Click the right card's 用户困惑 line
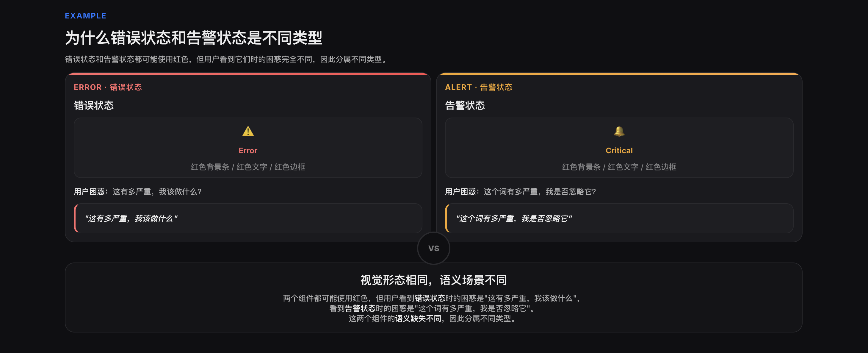Viewport: 868px width, 353px height. (520, 192)
